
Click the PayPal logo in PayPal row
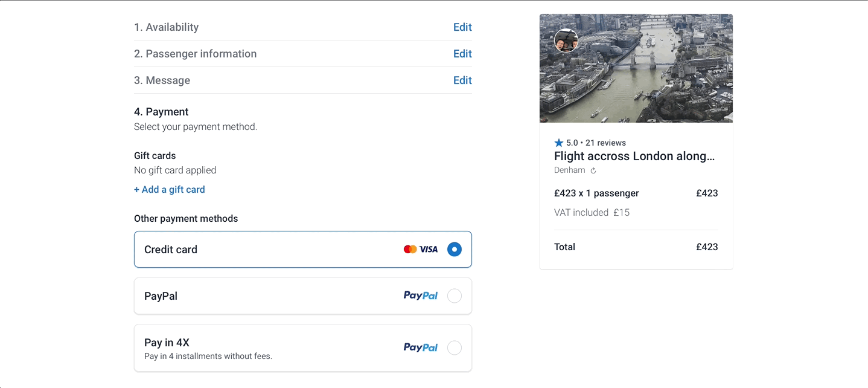point(421,296)
